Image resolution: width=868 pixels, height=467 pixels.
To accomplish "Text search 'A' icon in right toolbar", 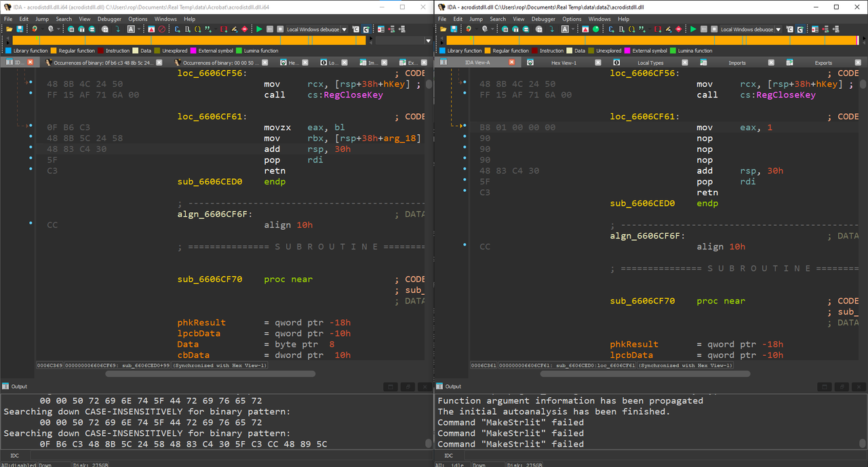I will (x=564, y=29).
